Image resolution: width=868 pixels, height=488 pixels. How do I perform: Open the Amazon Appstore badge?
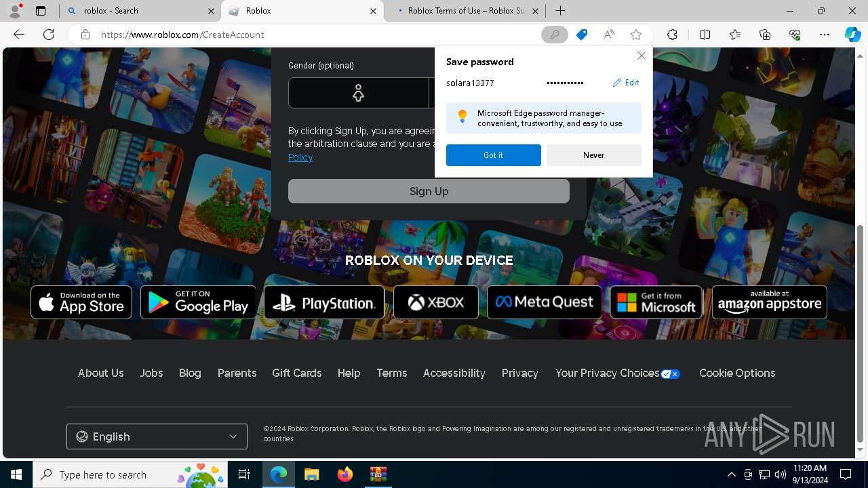pyautogui.click(x=770, y=302)
